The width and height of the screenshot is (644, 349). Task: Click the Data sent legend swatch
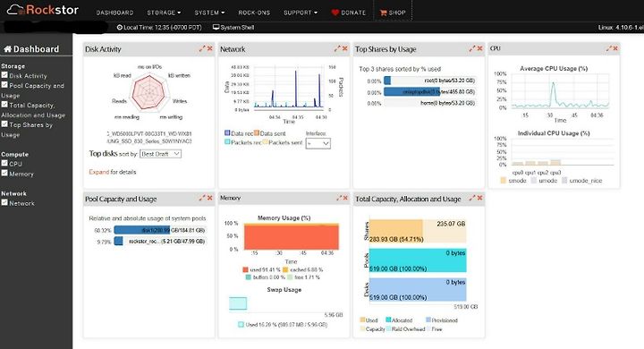[x=257, y=132]
